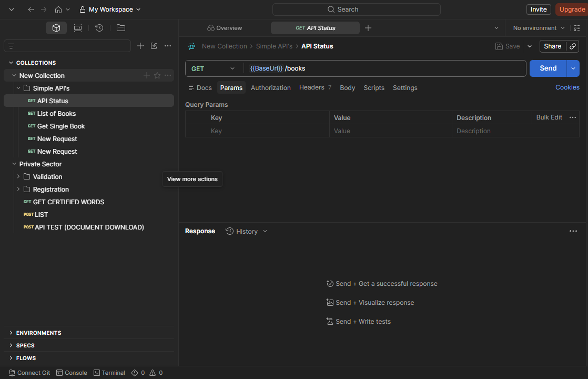This screenshot has height=379, width=588.
Task: Open the environment quick look icon
Action: [577, 28]
